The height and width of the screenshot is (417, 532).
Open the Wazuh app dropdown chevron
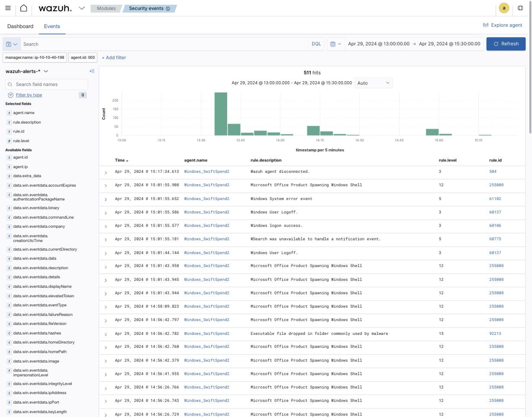click(82, 8)
